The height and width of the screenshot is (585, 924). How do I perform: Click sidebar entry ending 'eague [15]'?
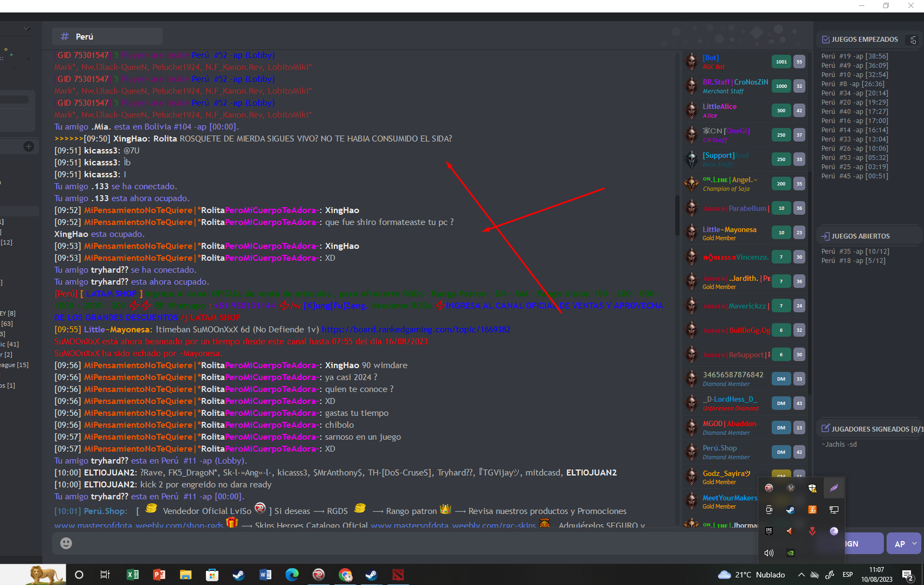(x=14, y=365)
